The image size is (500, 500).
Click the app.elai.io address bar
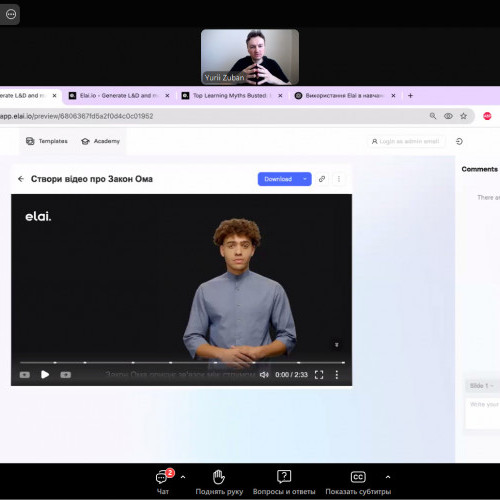coord(213,116)
